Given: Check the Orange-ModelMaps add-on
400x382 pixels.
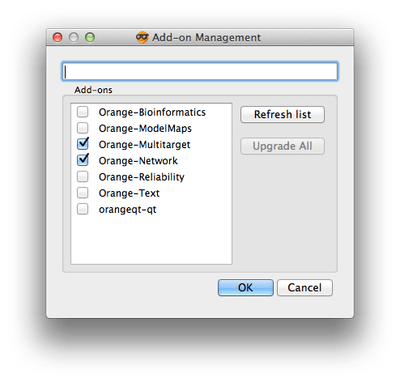Looking at the screenshot, I should pos(83,128).
